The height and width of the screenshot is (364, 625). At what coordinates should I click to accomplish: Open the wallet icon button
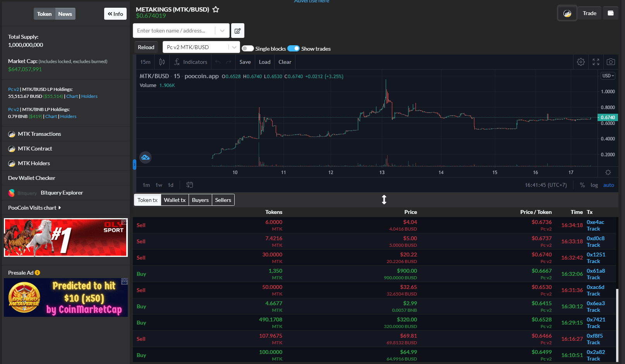tap(611, 13)
